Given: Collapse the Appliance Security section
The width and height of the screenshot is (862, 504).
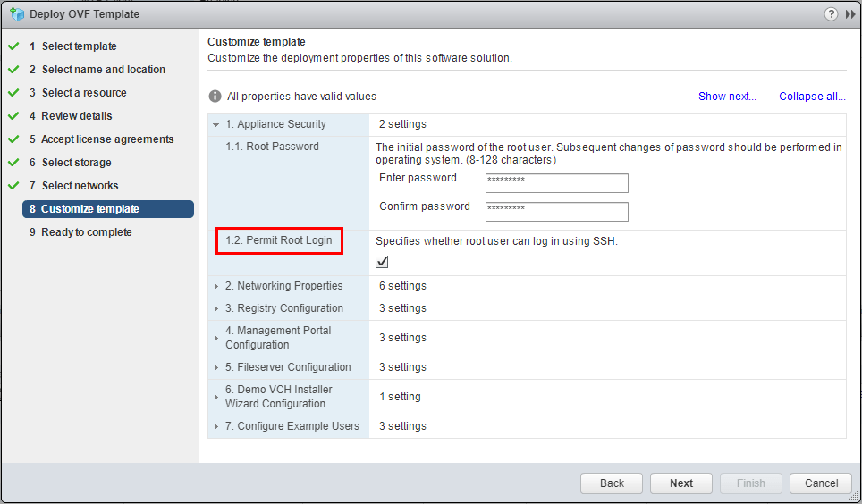Looking at the screenshot, I should pyautogui.click(x=216, y=124).
